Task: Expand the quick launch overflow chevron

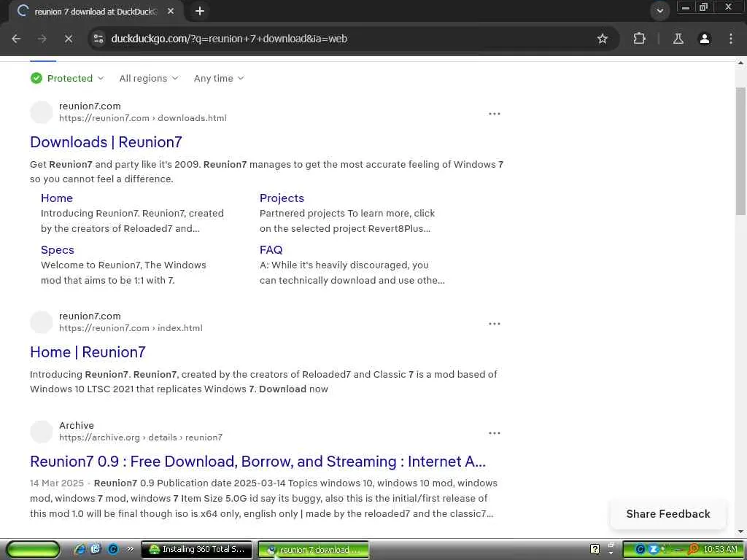Action: tap(130, 550)
